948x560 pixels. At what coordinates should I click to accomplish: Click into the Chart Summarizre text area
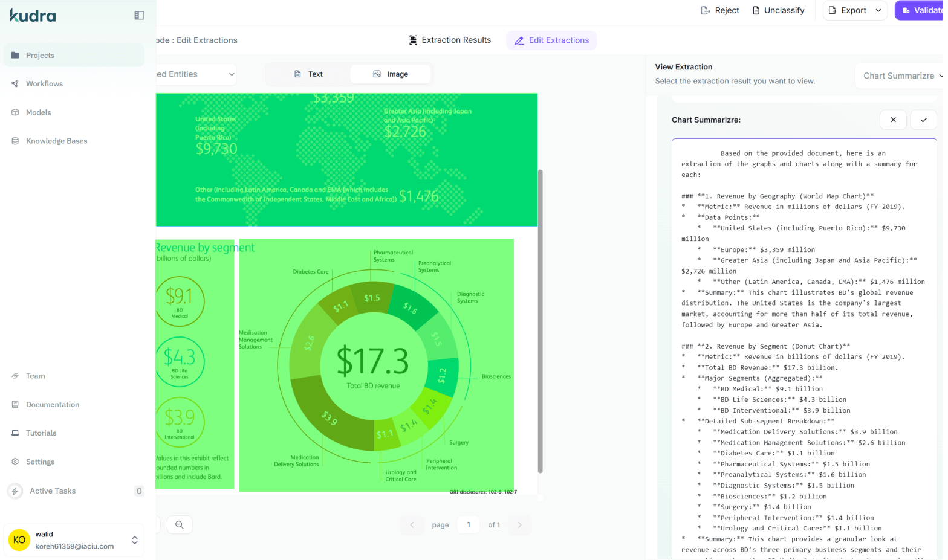tap(804, 349)
